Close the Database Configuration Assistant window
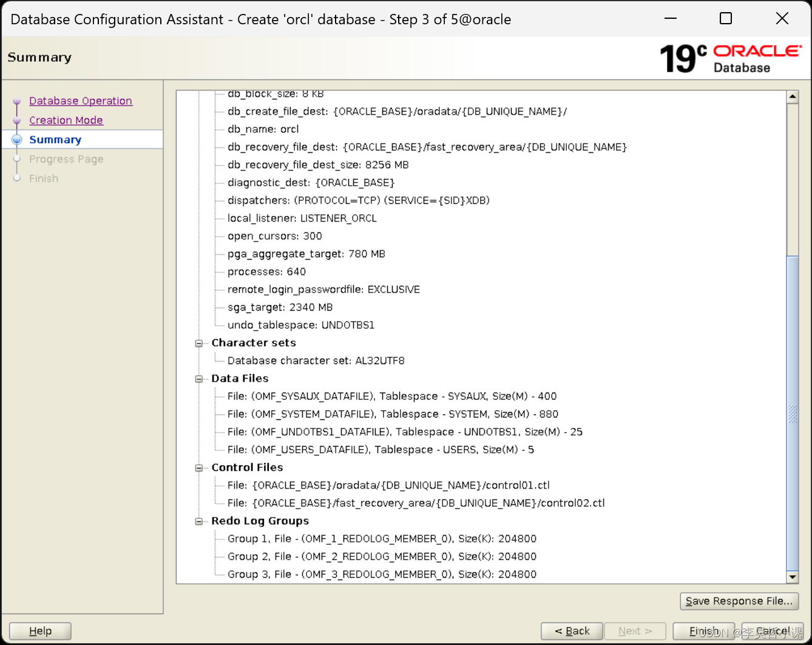The width and height of the screenshot is (812, 645). pyautogui.click(x=782, y=18)
